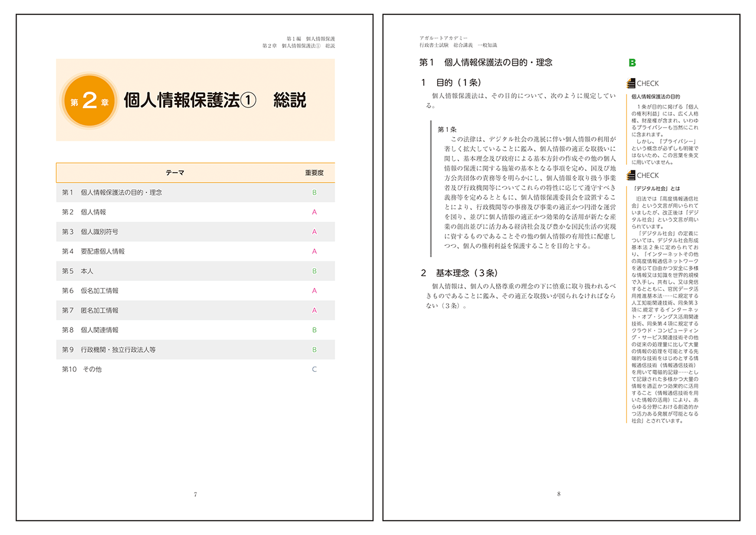Click the CHECK book icon above 「デジタル社会」とは
Viewport: 756px width, 535px height.
631,176
